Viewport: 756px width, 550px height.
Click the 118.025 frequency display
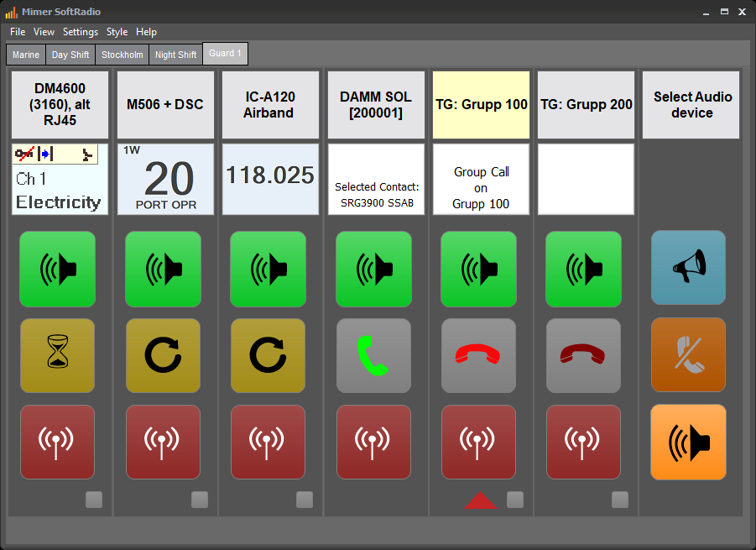point(269,175)
